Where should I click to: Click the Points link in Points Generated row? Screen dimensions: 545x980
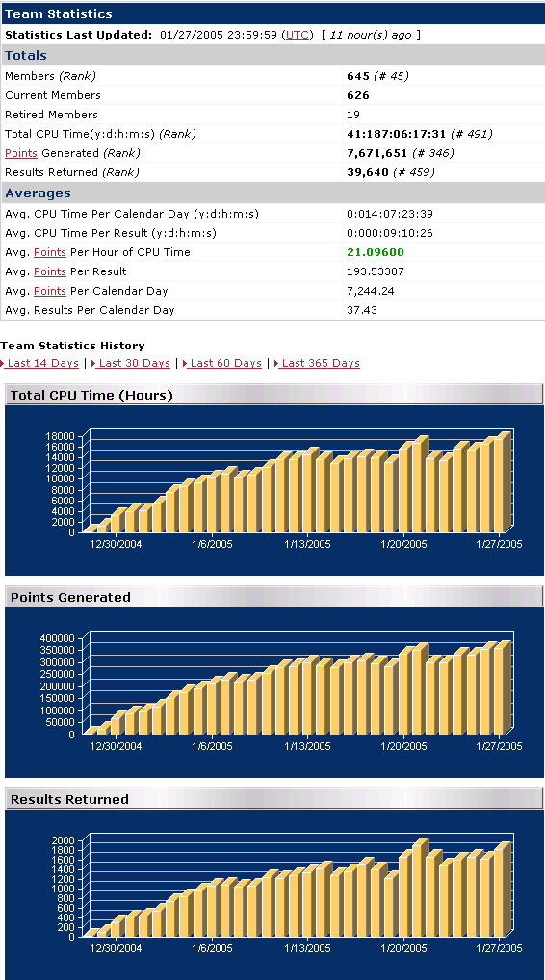(20, 153)
